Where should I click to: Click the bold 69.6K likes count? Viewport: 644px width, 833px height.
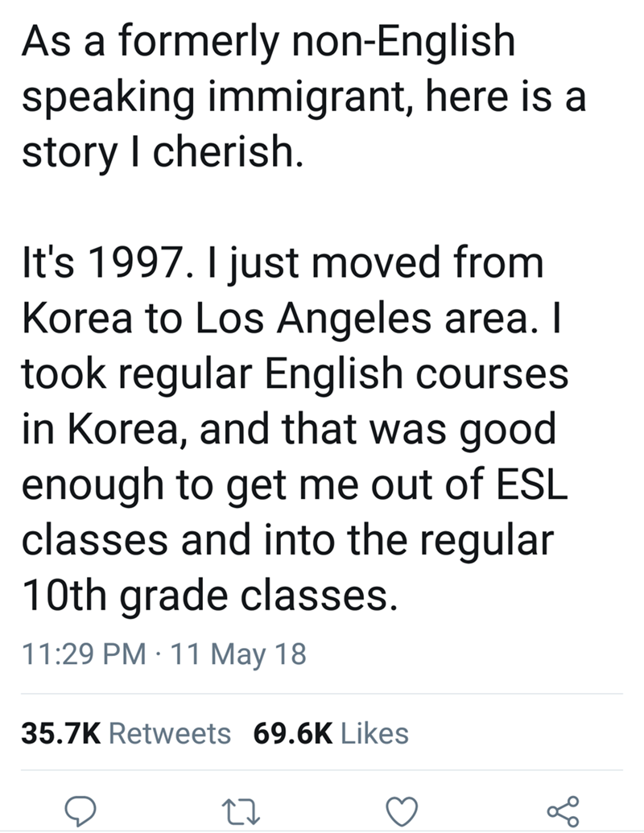click(x=292, y=733)
